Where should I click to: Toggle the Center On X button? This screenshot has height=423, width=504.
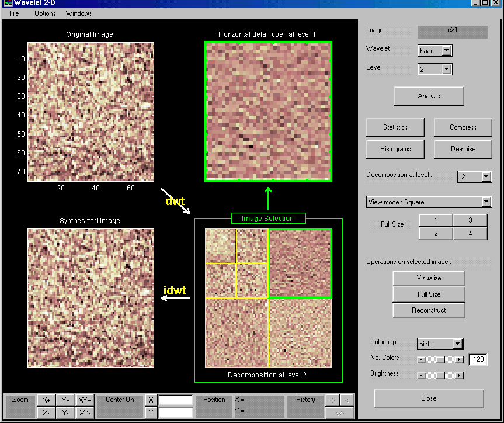(151, 400)
